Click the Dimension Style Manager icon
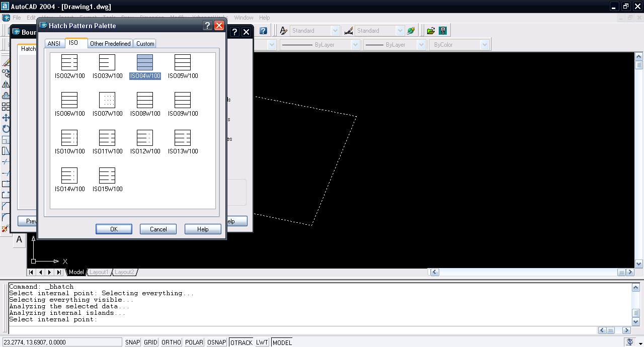 [349, 31]
